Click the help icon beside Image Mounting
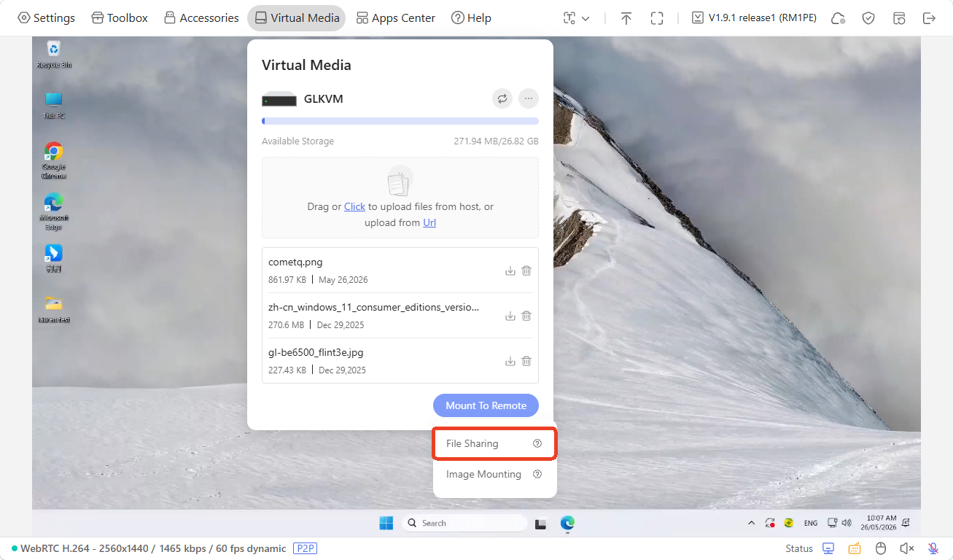 pos(537,474)
